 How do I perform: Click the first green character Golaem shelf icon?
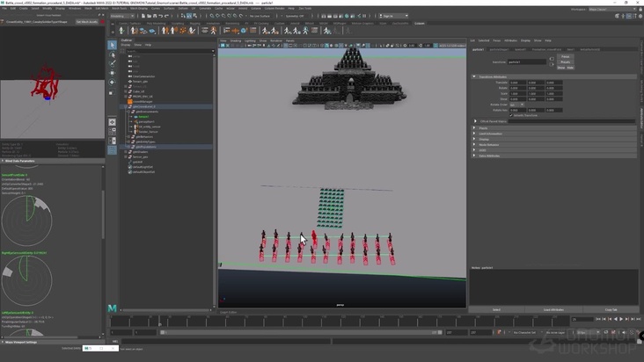tap(121, 31)
